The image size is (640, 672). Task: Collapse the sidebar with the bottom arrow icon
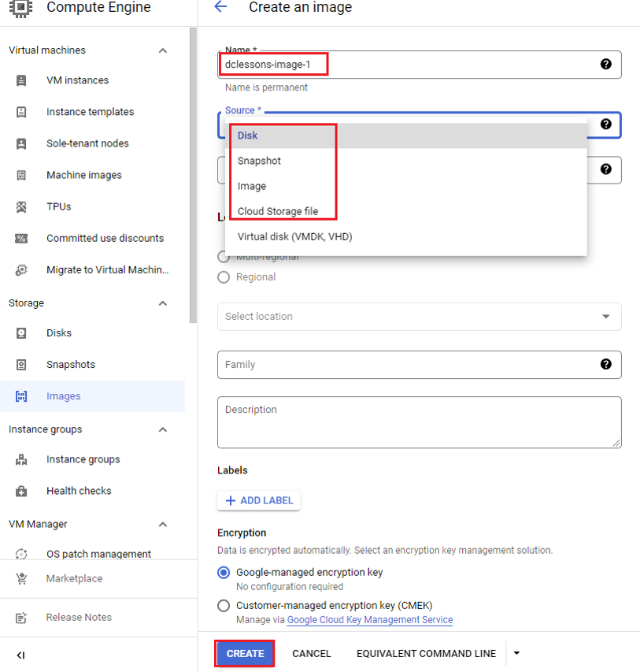click(x=20, y=655)
